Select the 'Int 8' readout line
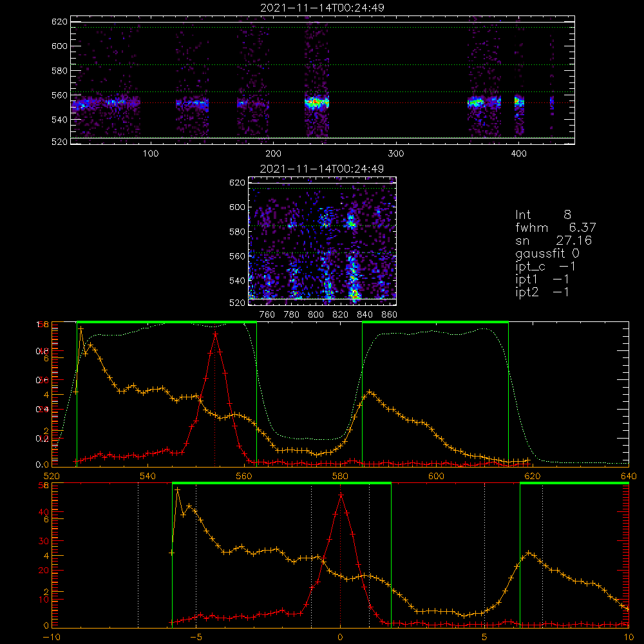The image size is (644, 644). click(x=543, y=214)
